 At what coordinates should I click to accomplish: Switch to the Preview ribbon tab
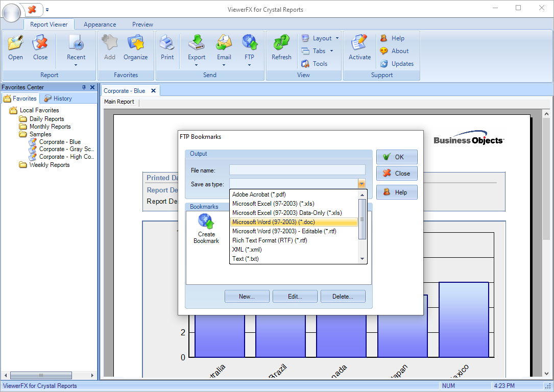click(x=142, y=24)
